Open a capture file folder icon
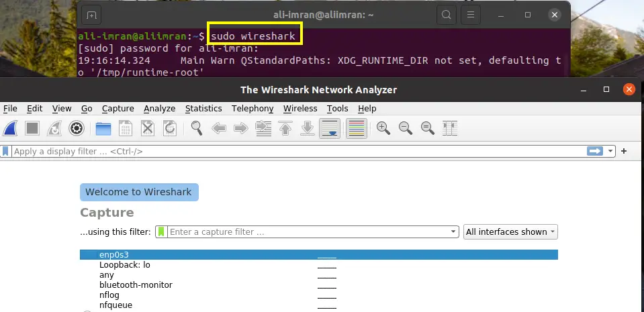644x312 pixels. click(103, 129)
